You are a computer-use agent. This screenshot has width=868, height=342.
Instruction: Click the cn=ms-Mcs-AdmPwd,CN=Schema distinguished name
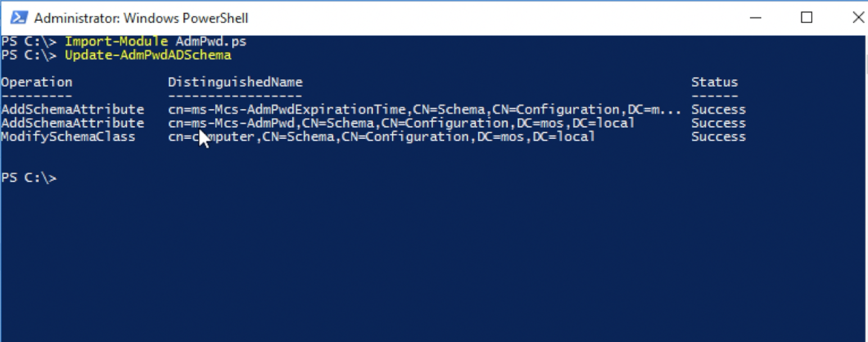tap(401, 123)
